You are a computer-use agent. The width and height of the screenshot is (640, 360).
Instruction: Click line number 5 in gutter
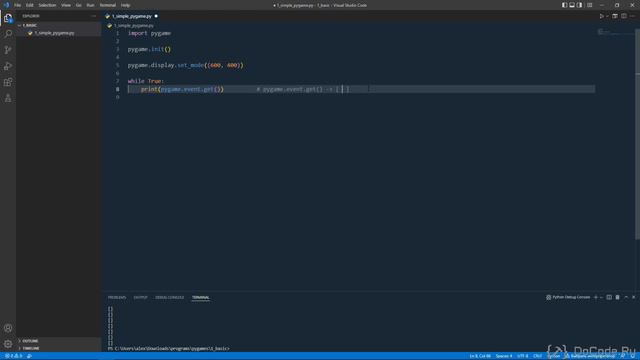coord(118,65)
